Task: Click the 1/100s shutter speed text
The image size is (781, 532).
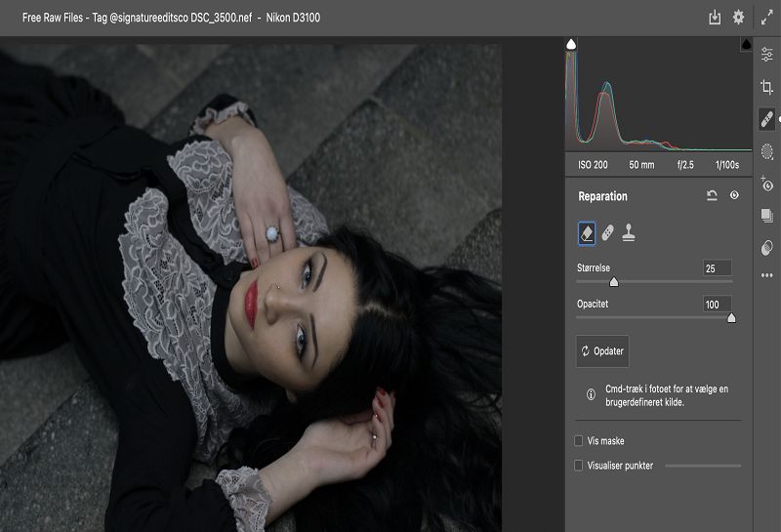Action: (x=727, y=165)
